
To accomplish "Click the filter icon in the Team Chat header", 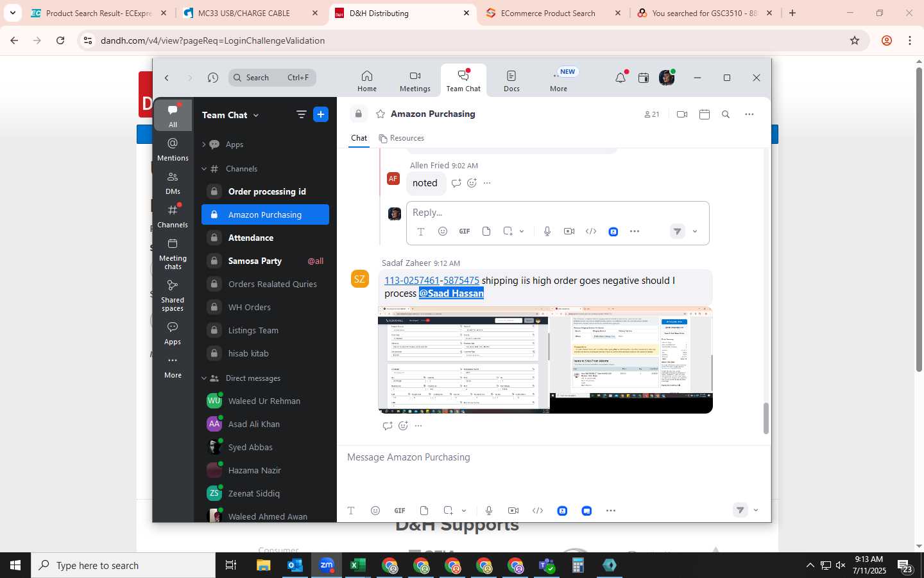I will (301, 114).
